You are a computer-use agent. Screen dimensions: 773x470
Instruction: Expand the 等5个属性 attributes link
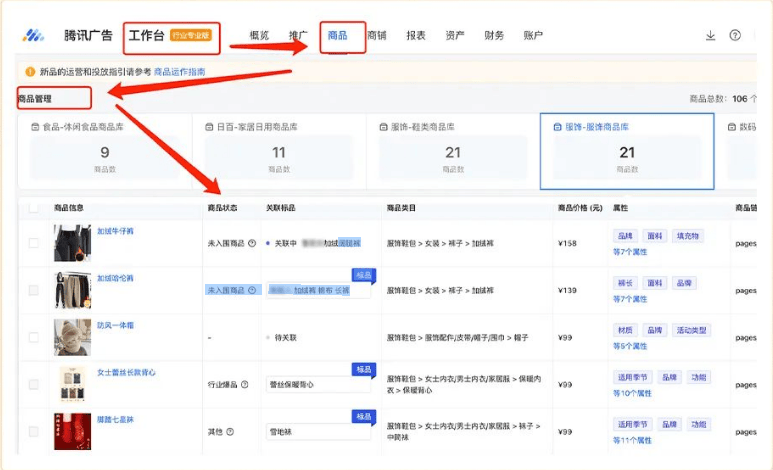click(x=630, y=346)
